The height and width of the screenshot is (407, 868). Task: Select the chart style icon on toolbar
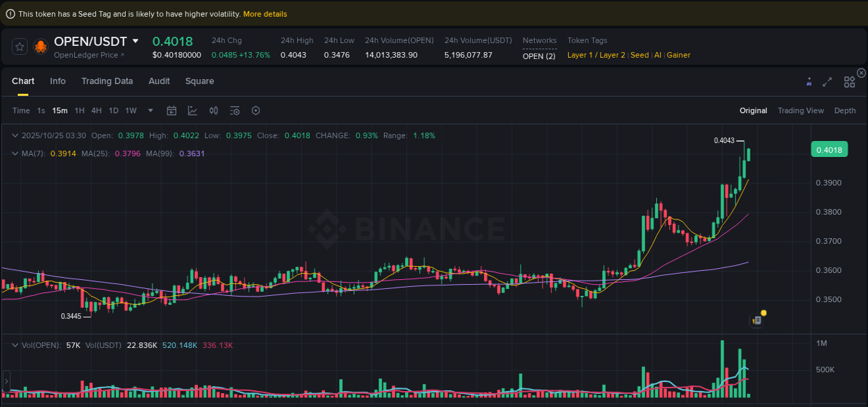pos(192,110)
